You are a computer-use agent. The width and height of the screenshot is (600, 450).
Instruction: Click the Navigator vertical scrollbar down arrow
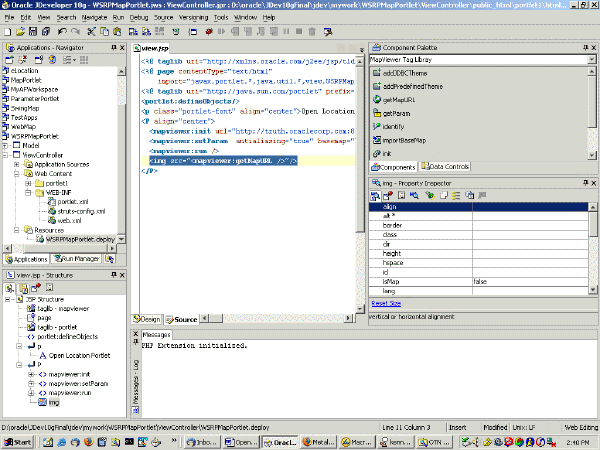pyautogui.click(x=121, y=239)
